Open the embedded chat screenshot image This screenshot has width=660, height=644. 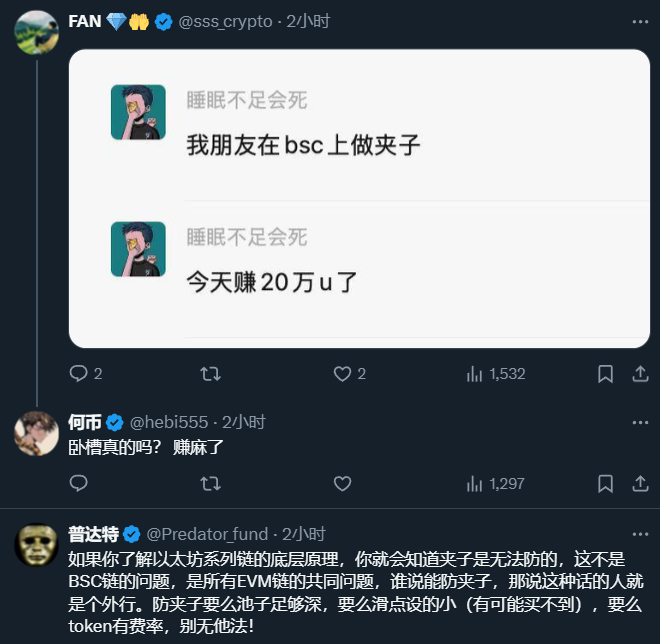coord(359,198)
